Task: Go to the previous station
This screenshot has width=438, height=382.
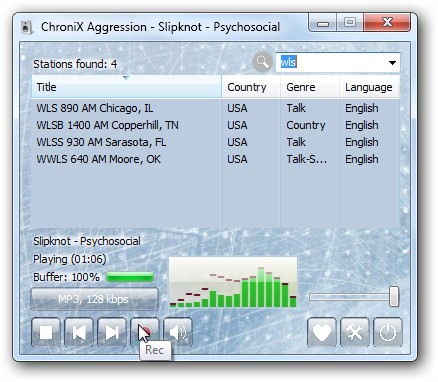Action: [79, 332]
